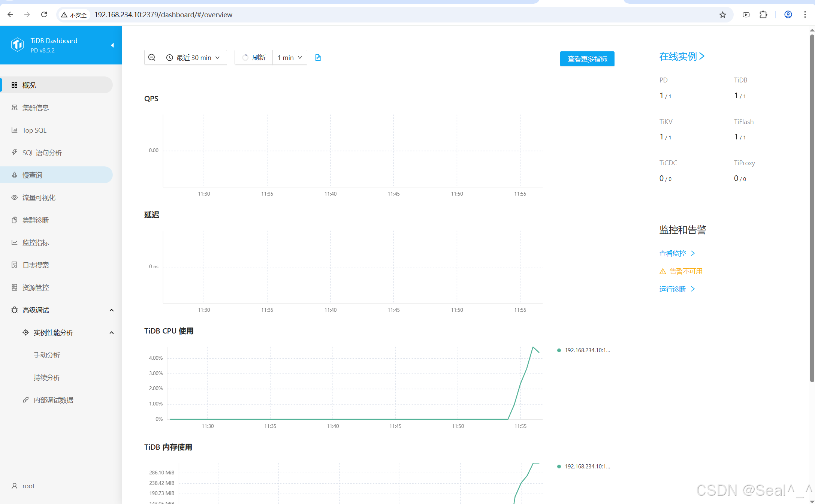Open the Top SQL menu item
This screenshot has width=815, height=504.
tap(56, 130)
